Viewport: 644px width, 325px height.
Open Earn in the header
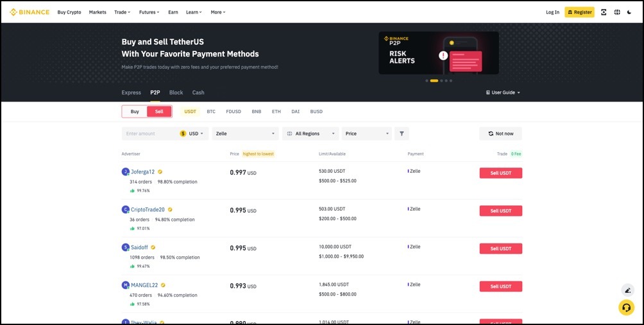pyautogui.click(x=173, y=12)
